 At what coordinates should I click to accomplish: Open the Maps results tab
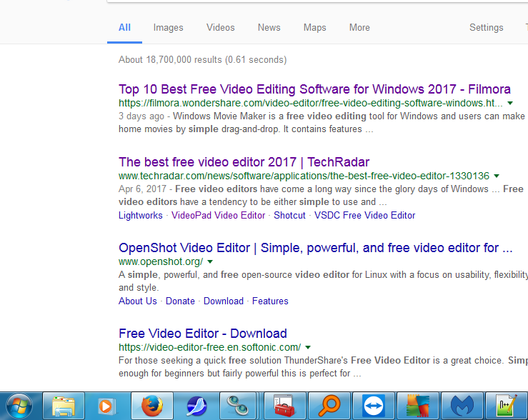(315, 28)
